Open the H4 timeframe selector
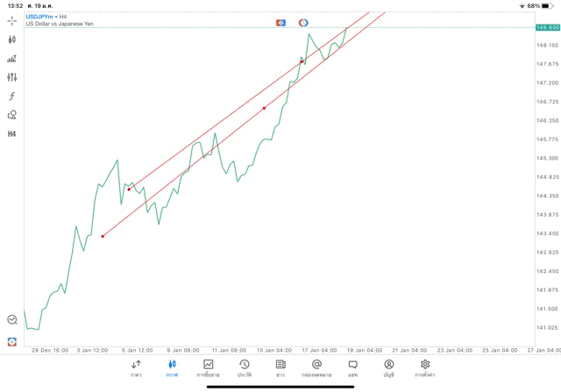This screenshot has height=392, width=561. [12, 134]
